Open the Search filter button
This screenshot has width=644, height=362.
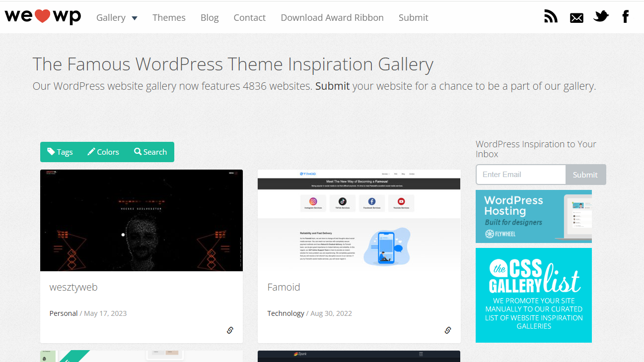(150, 152)
